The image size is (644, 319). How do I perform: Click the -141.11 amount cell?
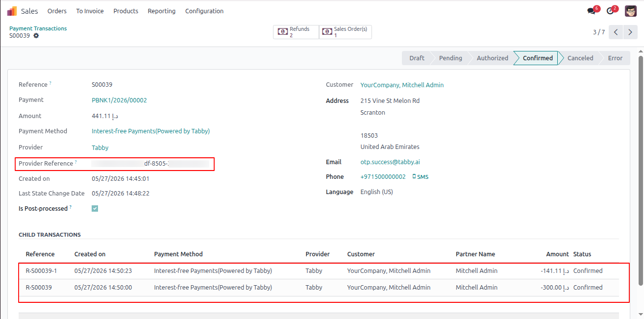(555, 270)
